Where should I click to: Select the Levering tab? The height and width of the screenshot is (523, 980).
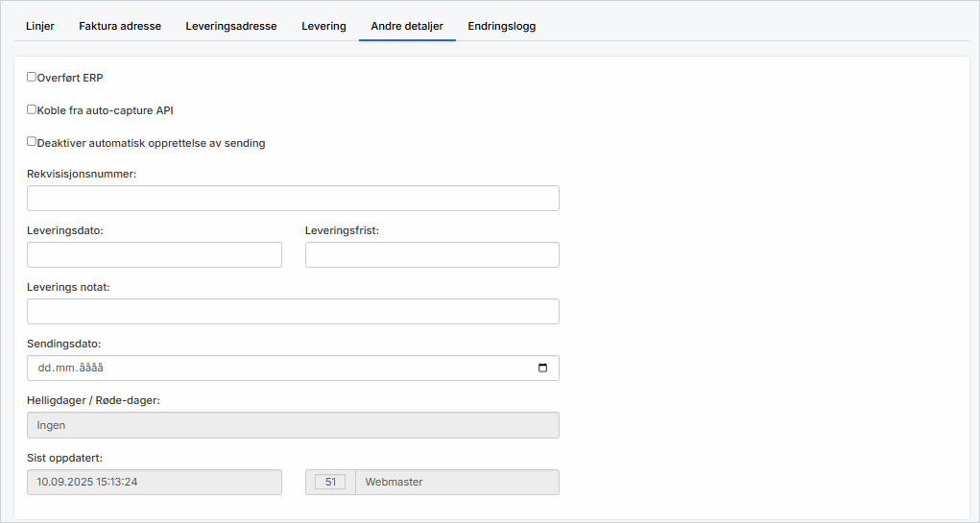tap(323, 26)
